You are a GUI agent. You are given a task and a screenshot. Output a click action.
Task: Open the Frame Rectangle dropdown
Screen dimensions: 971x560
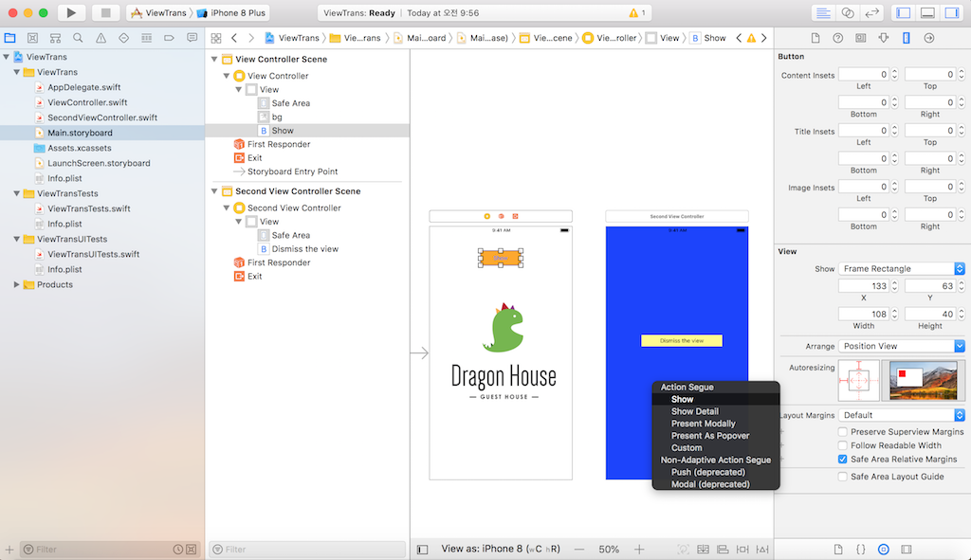tap(902, 268)
